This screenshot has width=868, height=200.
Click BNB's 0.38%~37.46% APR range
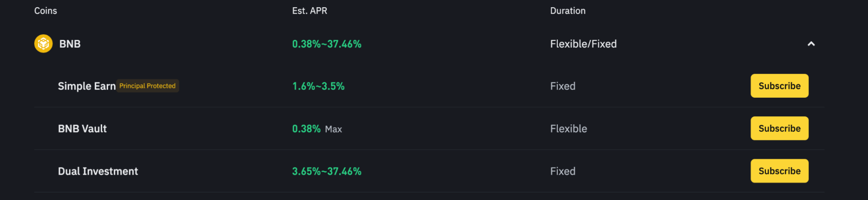click(327, 44)
